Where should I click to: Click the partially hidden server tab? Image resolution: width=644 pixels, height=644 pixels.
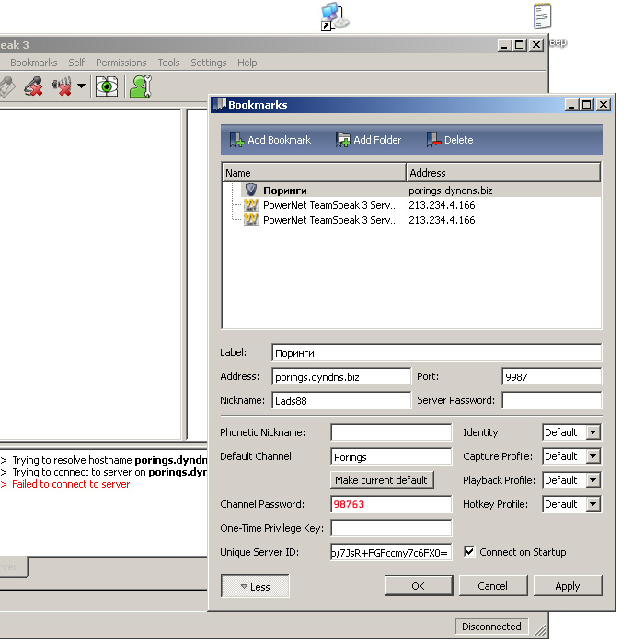tap(13, 567)
